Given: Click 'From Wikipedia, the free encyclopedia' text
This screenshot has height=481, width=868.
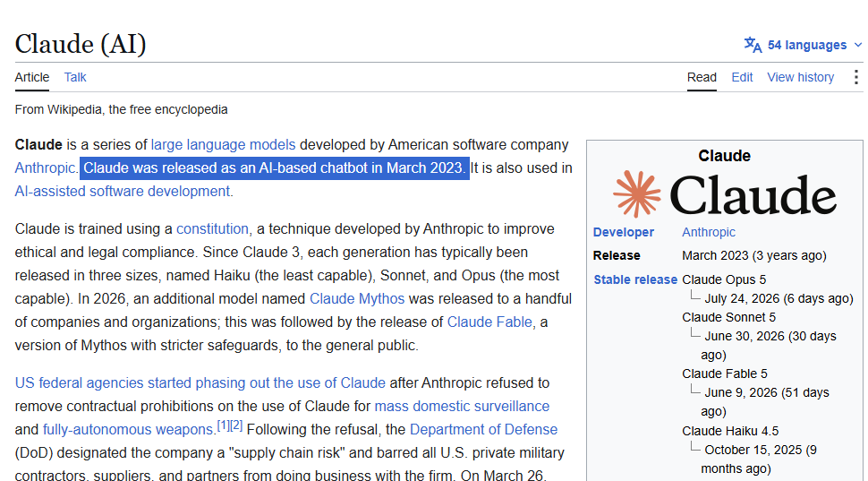Looking at the screenshot, I should (121, 109).
